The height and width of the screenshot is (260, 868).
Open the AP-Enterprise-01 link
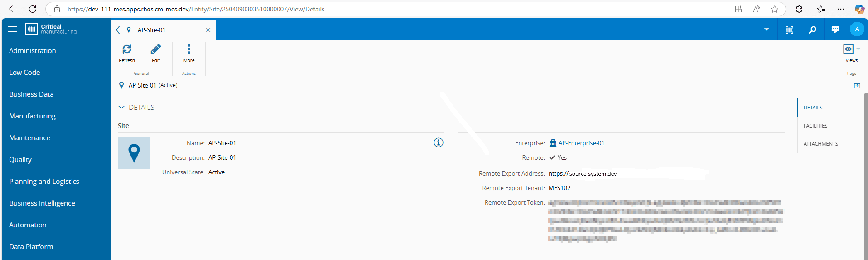tap(581, 143)
